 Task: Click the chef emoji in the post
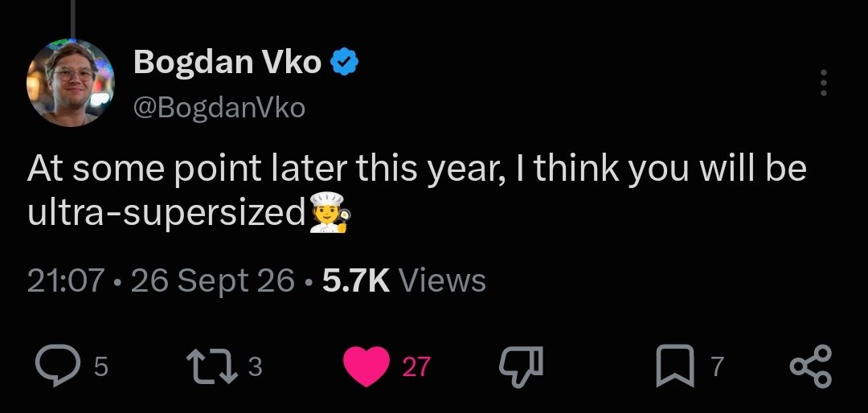[x=330, y=212]
